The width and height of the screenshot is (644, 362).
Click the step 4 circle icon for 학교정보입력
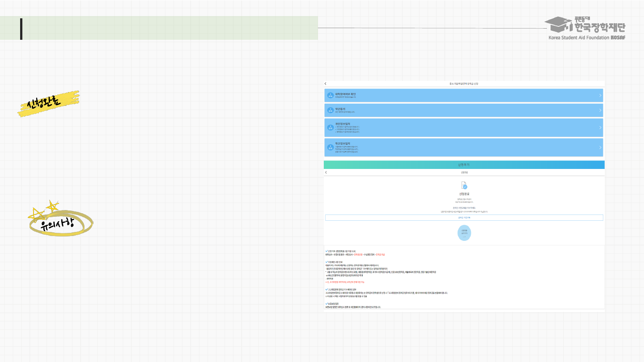(330, 147)
